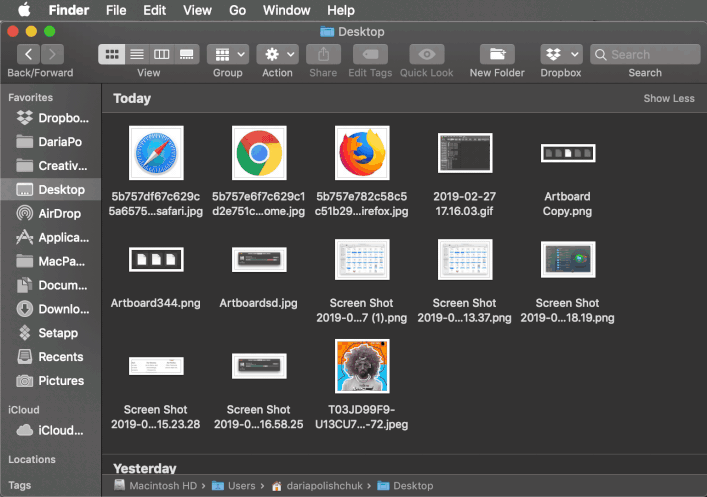Click Desktop in the path bar
The height and width of the screenshot is (497, 707).
pos(405,486)
